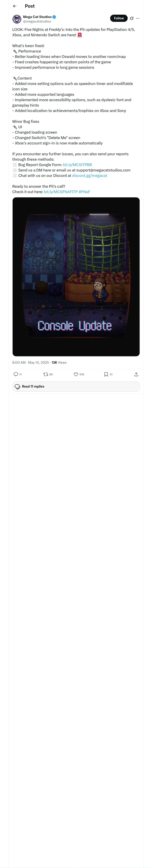Image resolution: width=152 pixels, height=868 pixels.
Task: Bookmark this post
Action: pos(106,374)
